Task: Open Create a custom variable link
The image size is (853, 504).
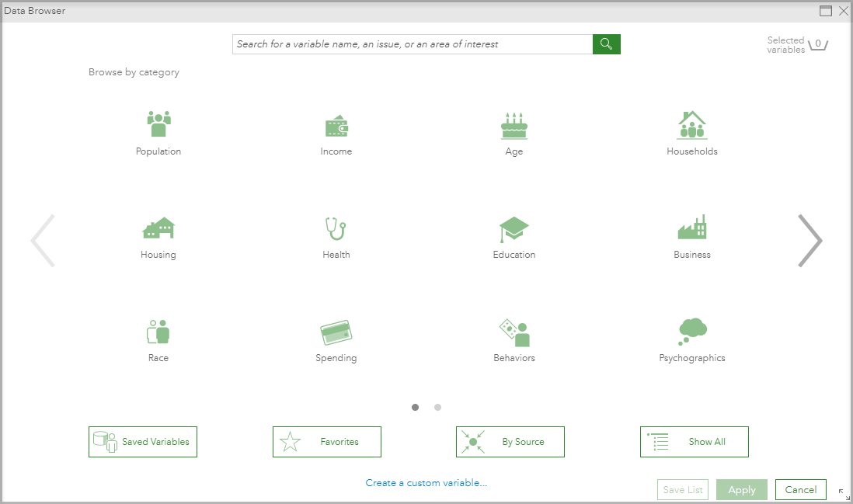Action: [426, 482]
